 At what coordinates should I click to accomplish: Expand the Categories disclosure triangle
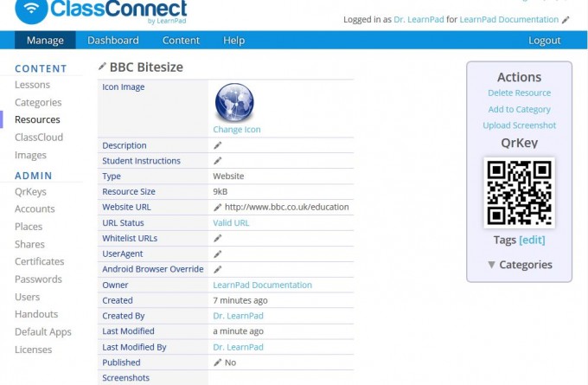tap(492, 265)
